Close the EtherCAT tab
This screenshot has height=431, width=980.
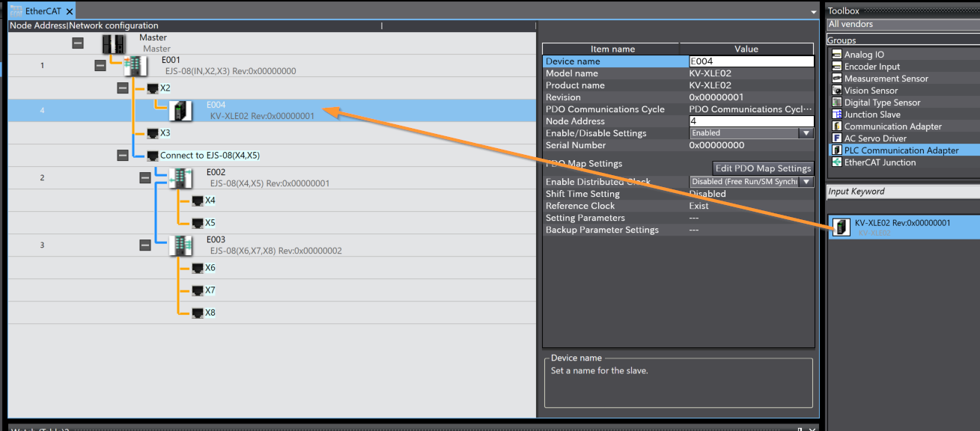[70, 11]
